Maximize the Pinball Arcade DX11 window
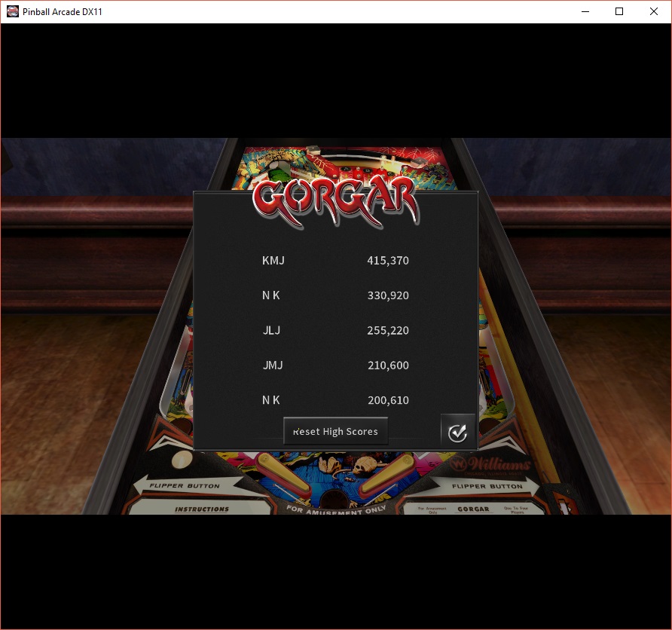 pyautogui.click(x=619, y=11)
